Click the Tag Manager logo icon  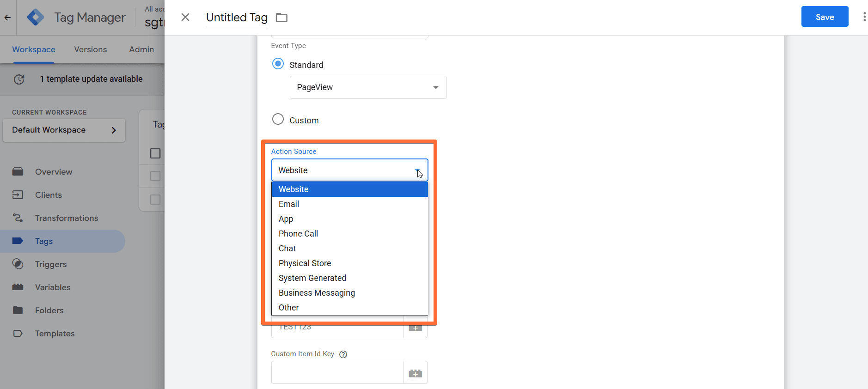pyautogui.click(x=36, y=18)
